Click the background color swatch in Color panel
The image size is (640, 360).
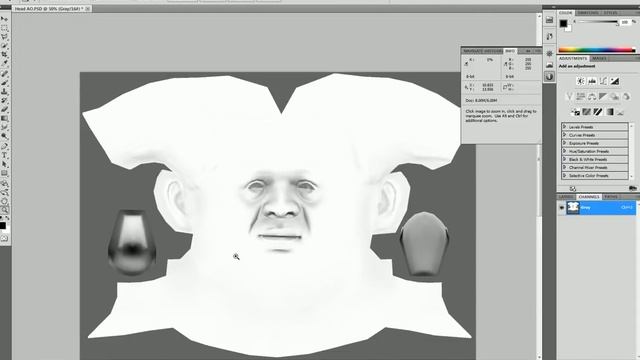coord(568,28)
